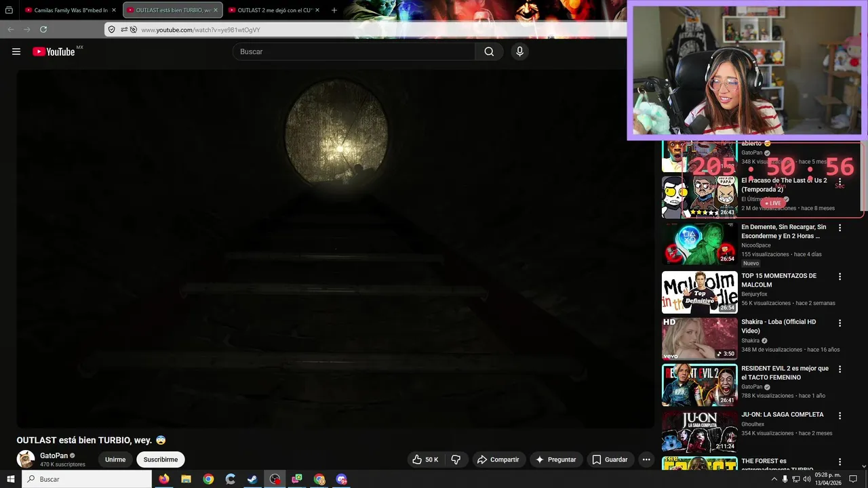868x488 pixels.
Task: Start voice search with microphone icon
Action: click(519, 52)
